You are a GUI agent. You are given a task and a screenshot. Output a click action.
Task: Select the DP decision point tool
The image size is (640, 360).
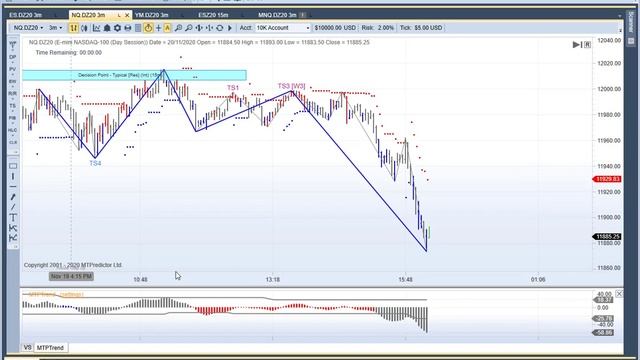13,58
